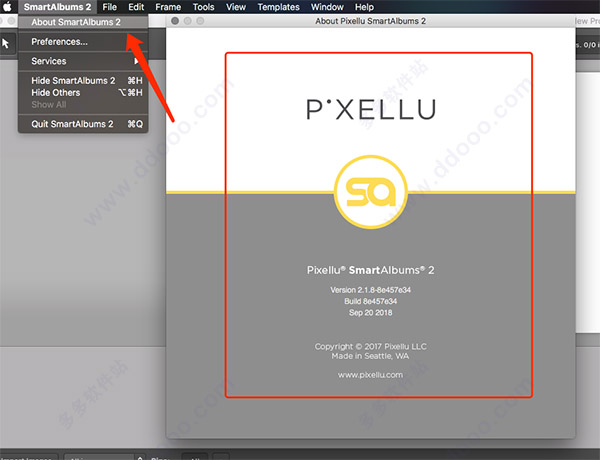Click the Copyright © 2017 Pixellu LLC text

click(370, 347)
